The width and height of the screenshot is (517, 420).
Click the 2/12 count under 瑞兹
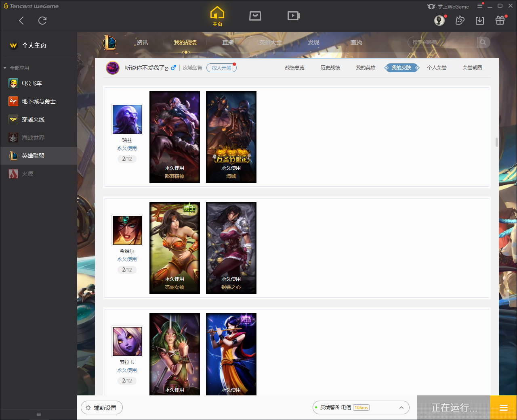pyautogui.click(x=127, y=159)
